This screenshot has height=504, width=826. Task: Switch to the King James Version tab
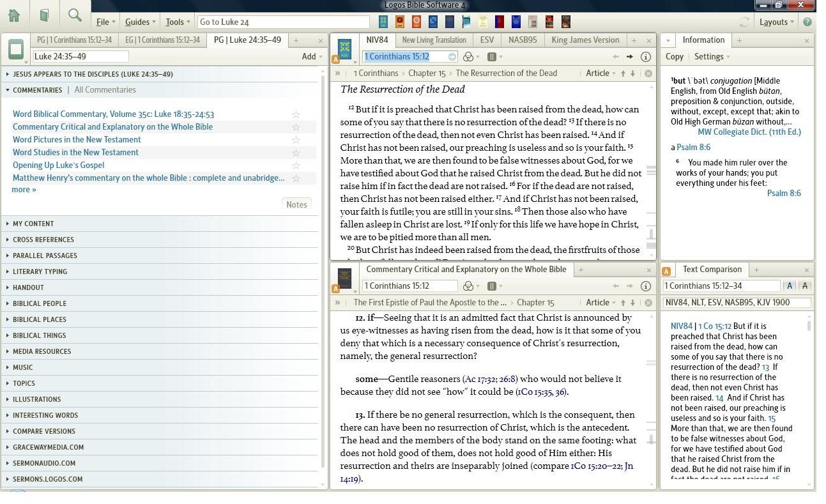point(585,40)
